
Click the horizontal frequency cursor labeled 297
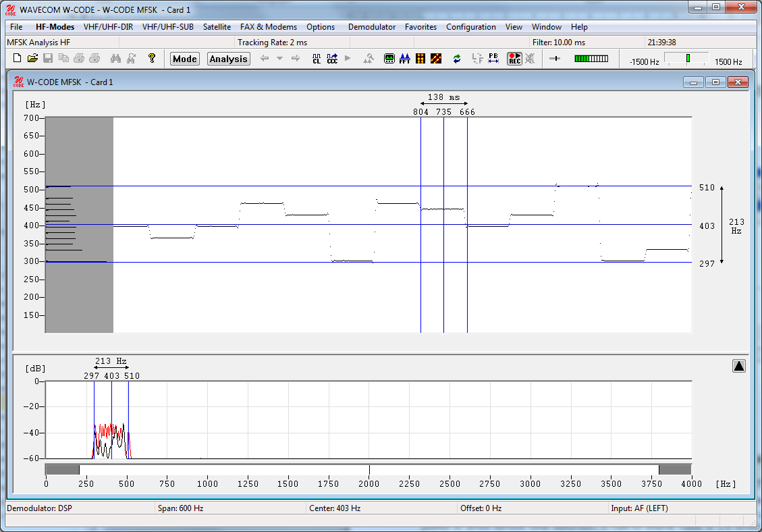369,263
